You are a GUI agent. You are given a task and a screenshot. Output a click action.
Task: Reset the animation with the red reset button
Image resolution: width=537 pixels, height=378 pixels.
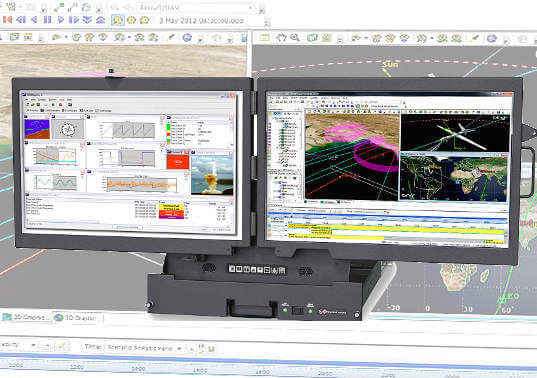coord(7,20)
